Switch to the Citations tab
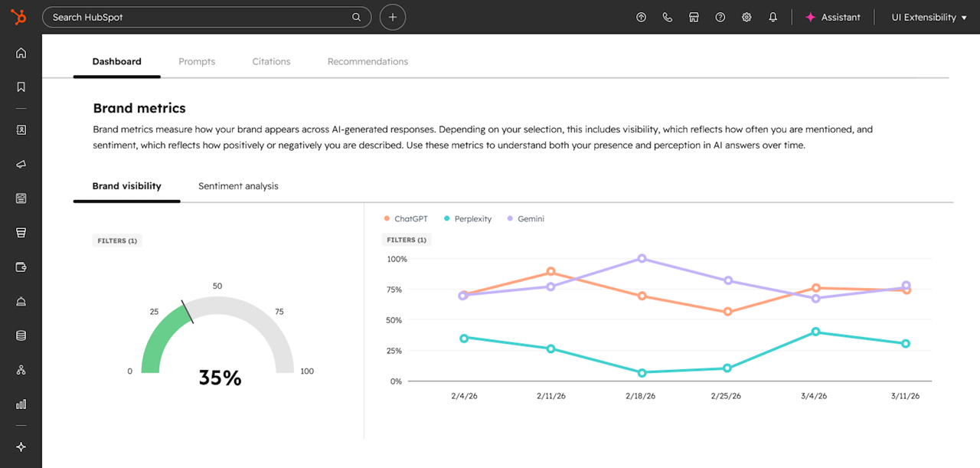The image size is (980, 468). click(271, 61)
